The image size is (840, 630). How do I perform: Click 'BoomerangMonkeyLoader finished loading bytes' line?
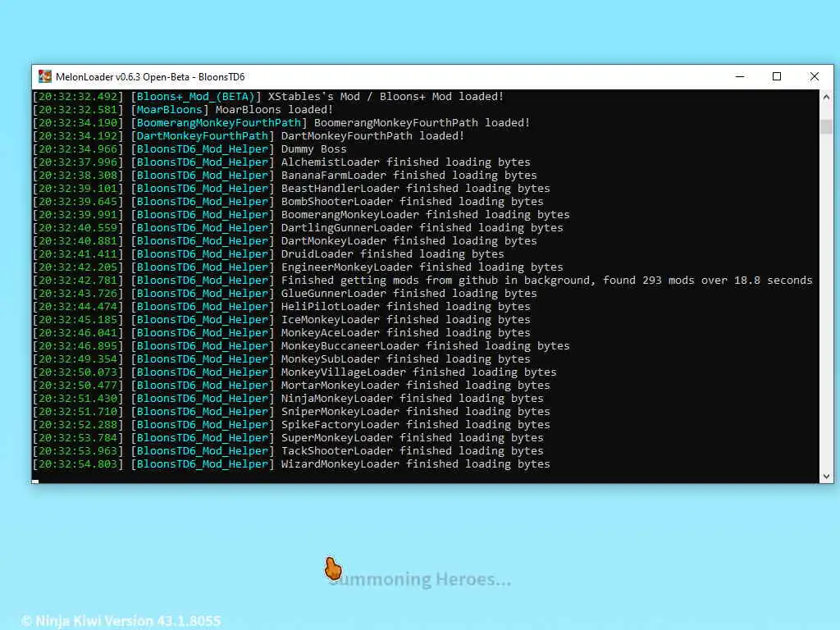pos(426,214)
